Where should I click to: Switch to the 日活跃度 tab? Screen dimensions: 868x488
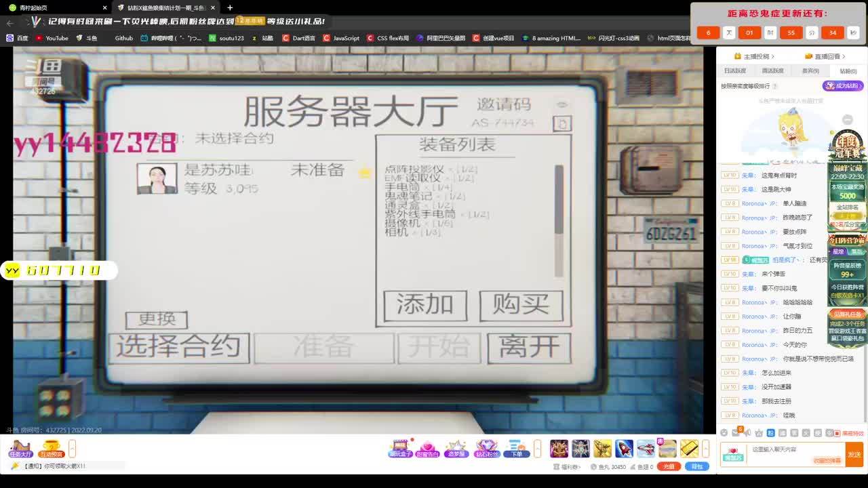pyautogui.click(x=735, y=70)
